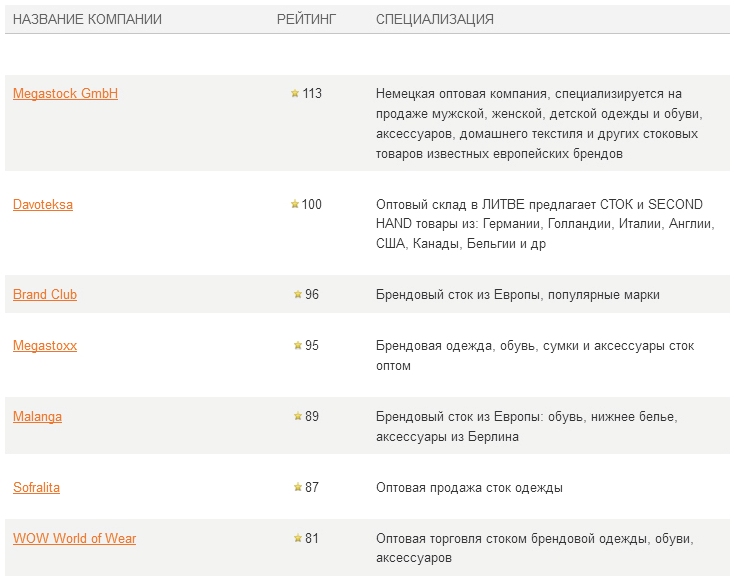
Task: Open the Sofralita company link
Action: pos(37,487)
